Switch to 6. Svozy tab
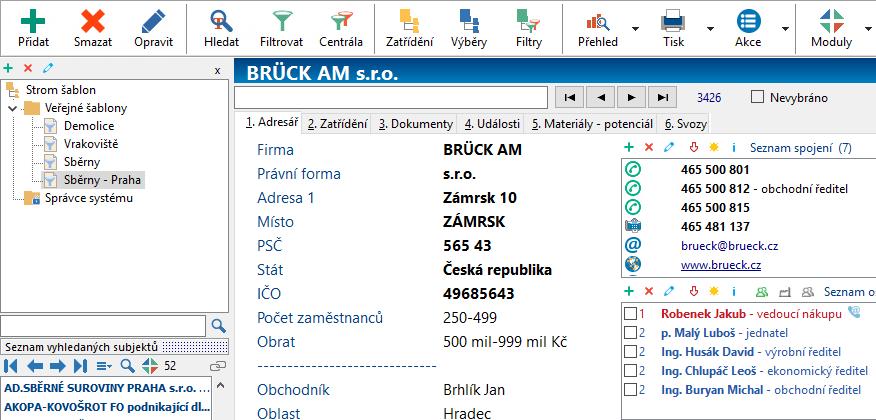 [685, 125]
